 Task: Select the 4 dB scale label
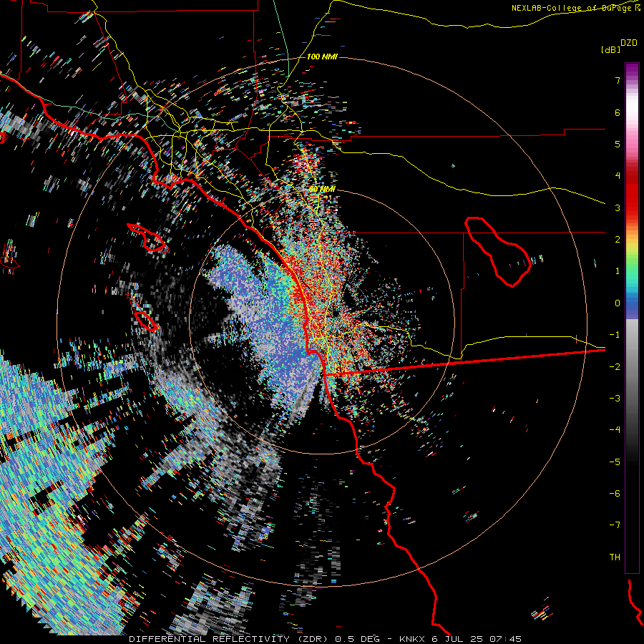click(618, 176)
